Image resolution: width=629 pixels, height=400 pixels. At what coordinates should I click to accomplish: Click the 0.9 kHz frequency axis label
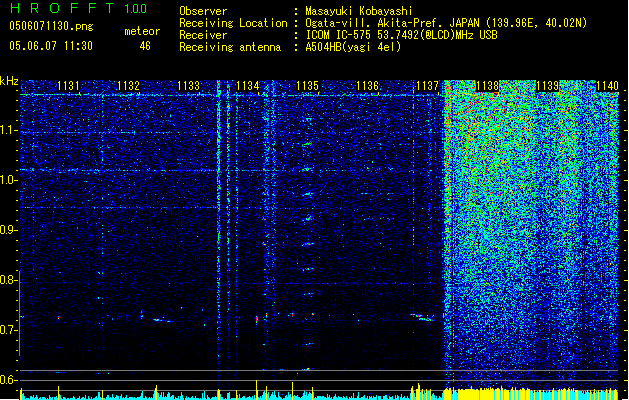pyautogui.click(x=9, y=230)
